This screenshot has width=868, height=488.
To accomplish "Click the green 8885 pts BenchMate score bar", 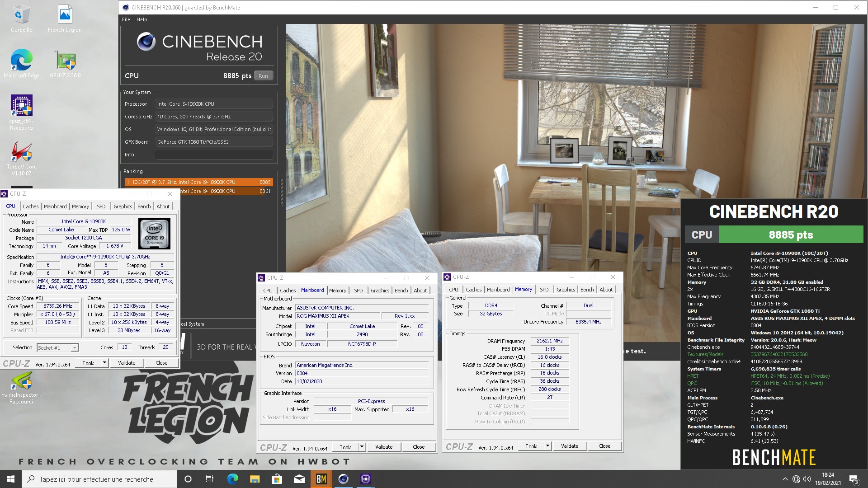I will point(791,235).
